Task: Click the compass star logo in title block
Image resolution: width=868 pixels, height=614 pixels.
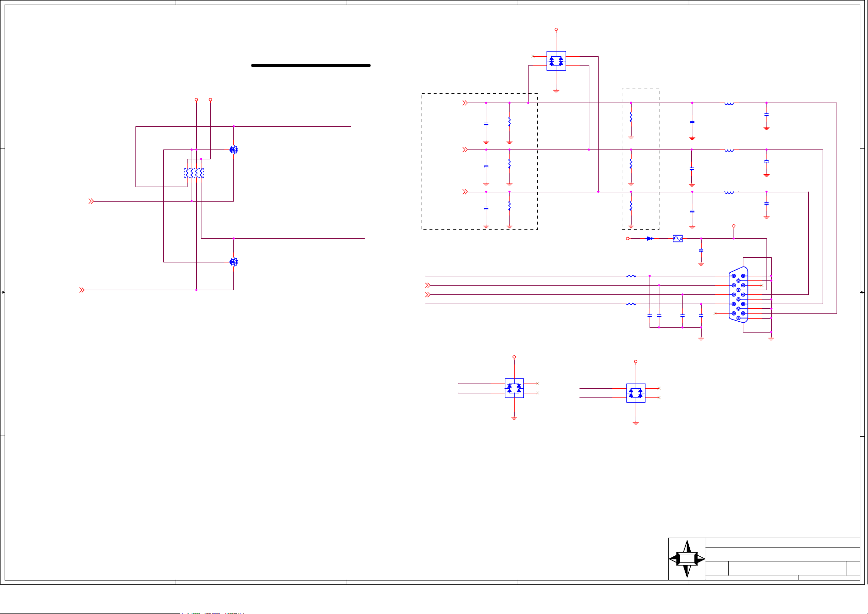Action: 687,559
